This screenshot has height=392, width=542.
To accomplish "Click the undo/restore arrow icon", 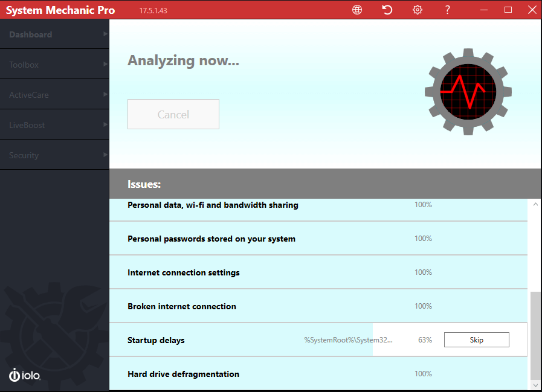I will click(x=387, y=10).
